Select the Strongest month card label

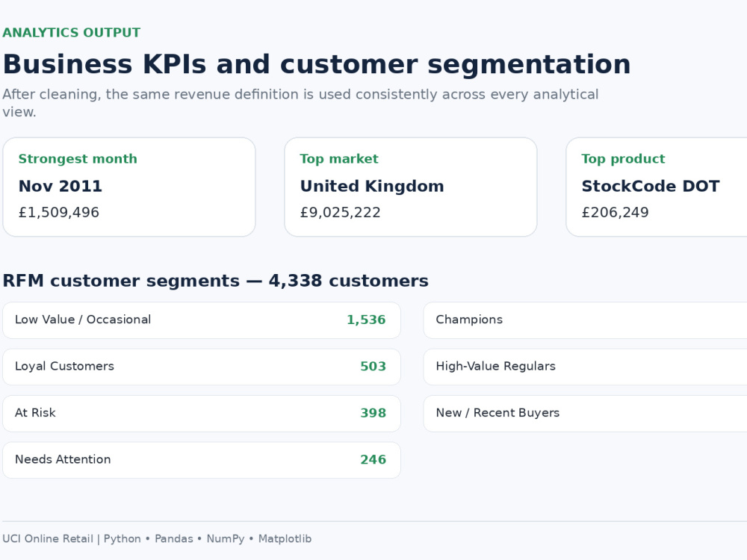pos(78,158)
